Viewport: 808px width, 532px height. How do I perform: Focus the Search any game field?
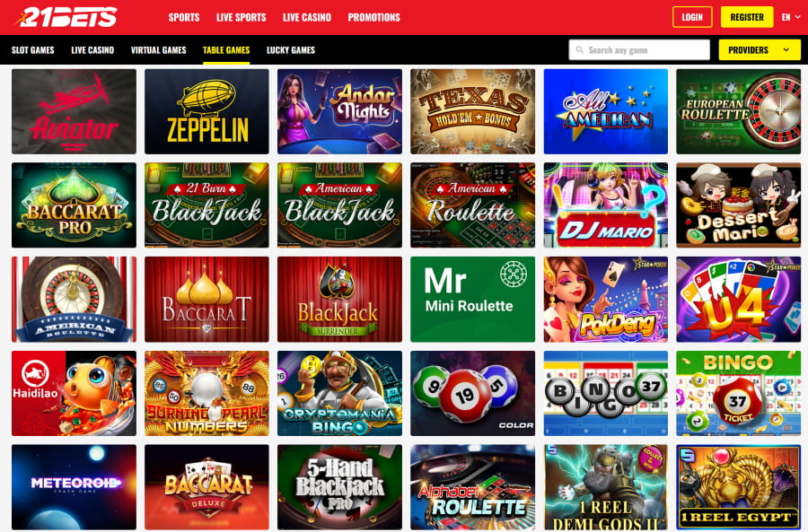639,50
